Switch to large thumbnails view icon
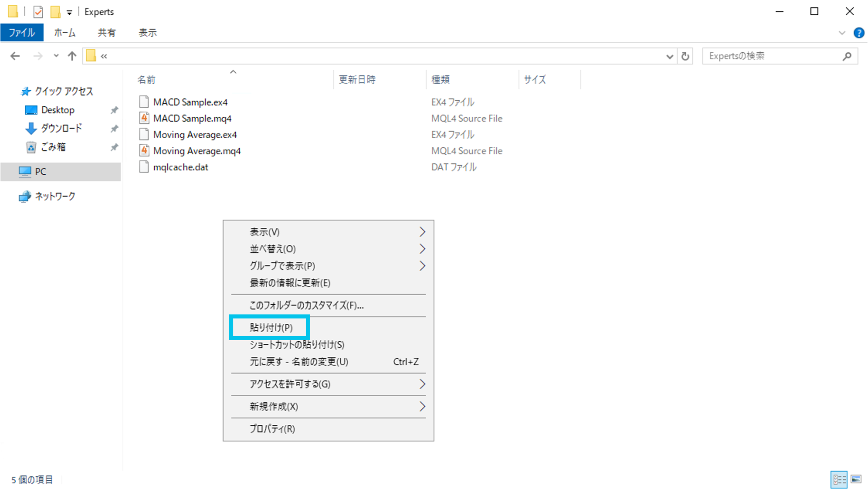This screenshot has width=868, height=489. (x=856, y=479)
